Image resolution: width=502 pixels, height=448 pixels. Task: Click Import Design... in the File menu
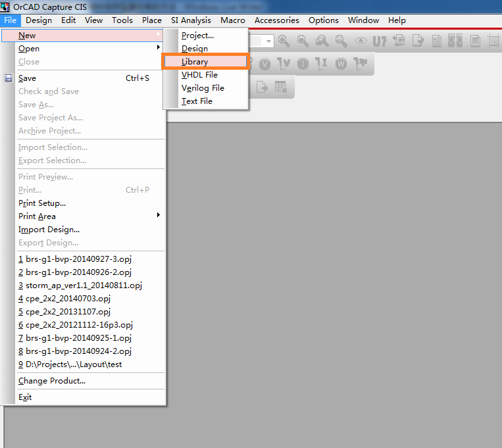(x=84, y=230)
